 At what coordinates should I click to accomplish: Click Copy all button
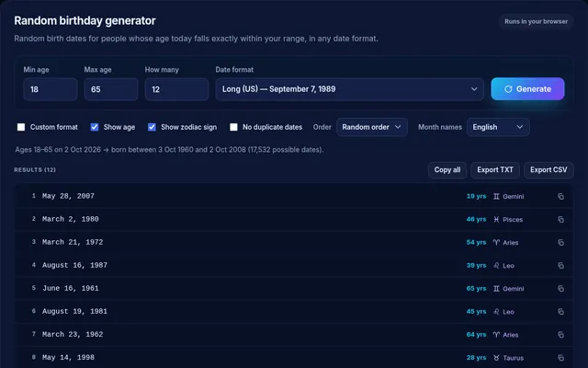pos(447,170)
